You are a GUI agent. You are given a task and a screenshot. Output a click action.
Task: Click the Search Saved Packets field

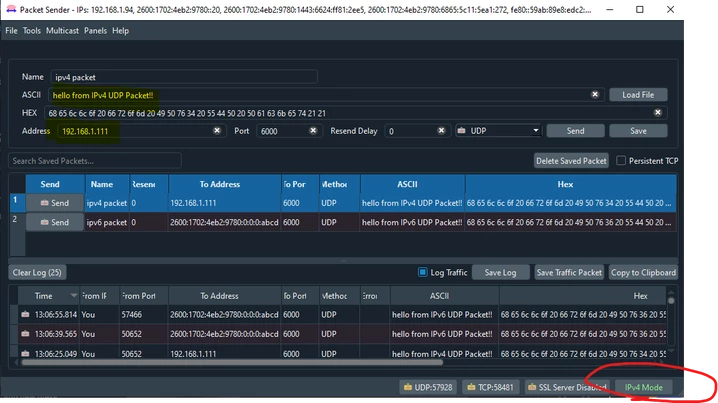(x=95, y=161)
